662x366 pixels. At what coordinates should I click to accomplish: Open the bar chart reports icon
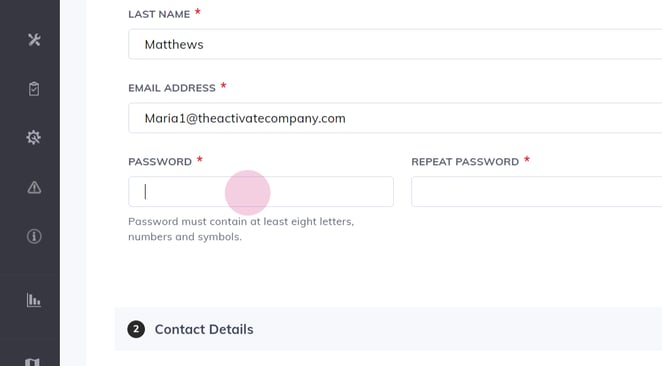pos(34,300)
